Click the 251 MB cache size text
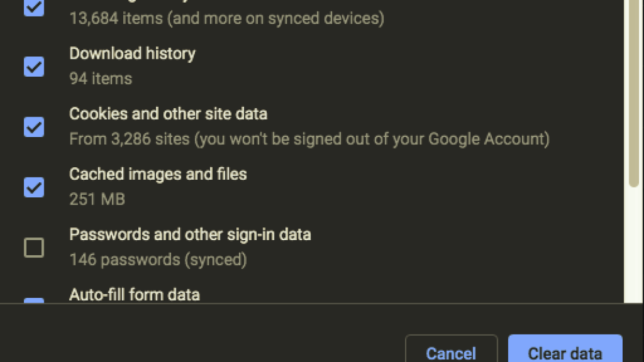644x362 pixels. pos(97,200)
